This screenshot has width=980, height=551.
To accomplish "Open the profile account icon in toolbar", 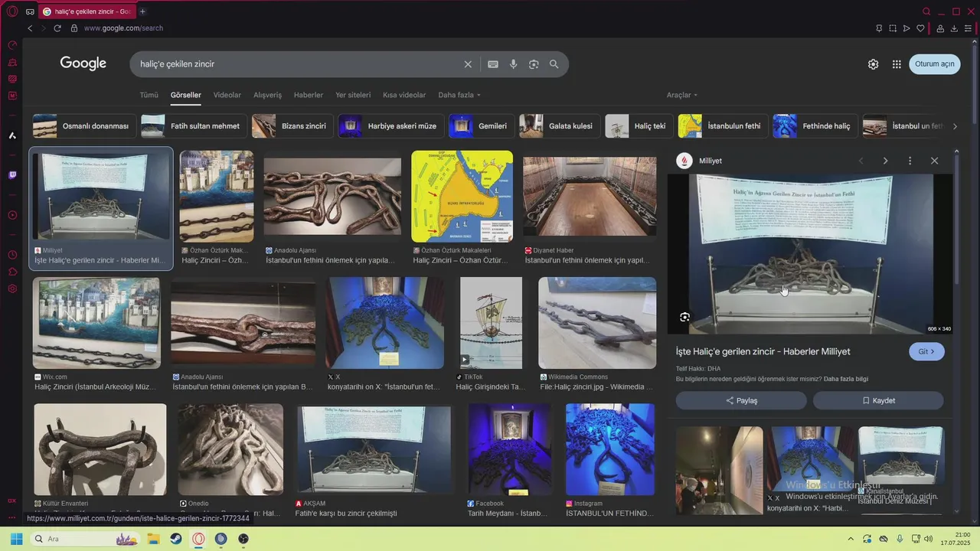I will tap(940, 28).
